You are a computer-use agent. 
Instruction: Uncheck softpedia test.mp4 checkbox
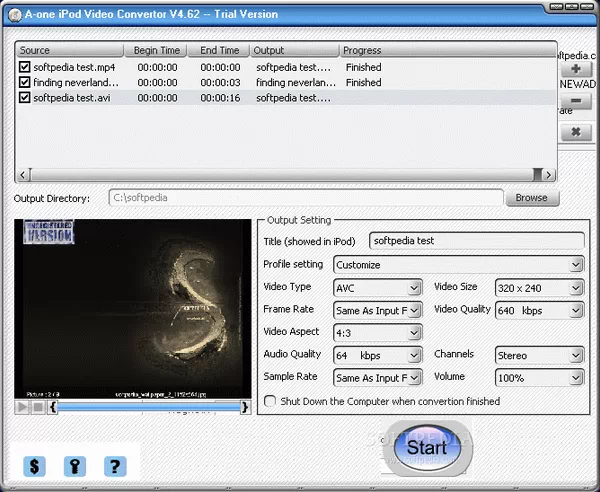(x=24, y=67)
